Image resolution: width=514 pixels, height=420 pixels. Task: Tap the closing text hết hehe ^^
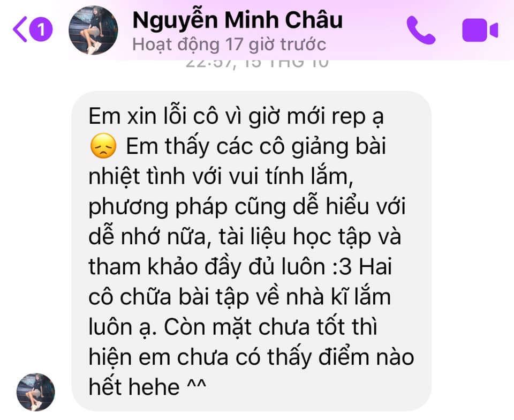tap(147, 387)
